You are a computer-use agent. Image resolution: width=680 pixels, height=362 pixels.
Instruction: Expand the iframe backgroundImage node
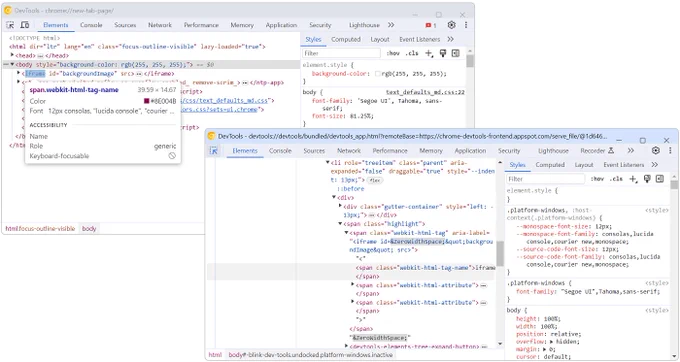coord(19,73)
